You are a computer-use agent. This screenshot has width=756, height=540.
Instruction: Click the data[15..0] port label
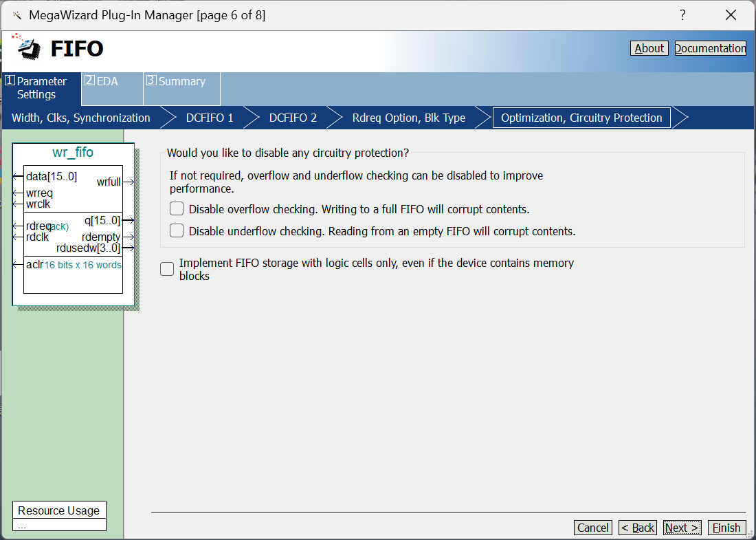point(52,176)
